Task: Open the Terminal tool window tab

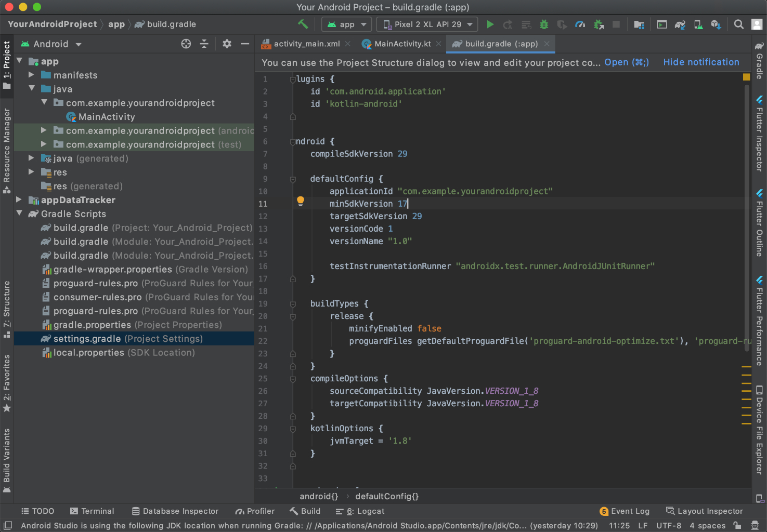Action: tap(92, 511)
